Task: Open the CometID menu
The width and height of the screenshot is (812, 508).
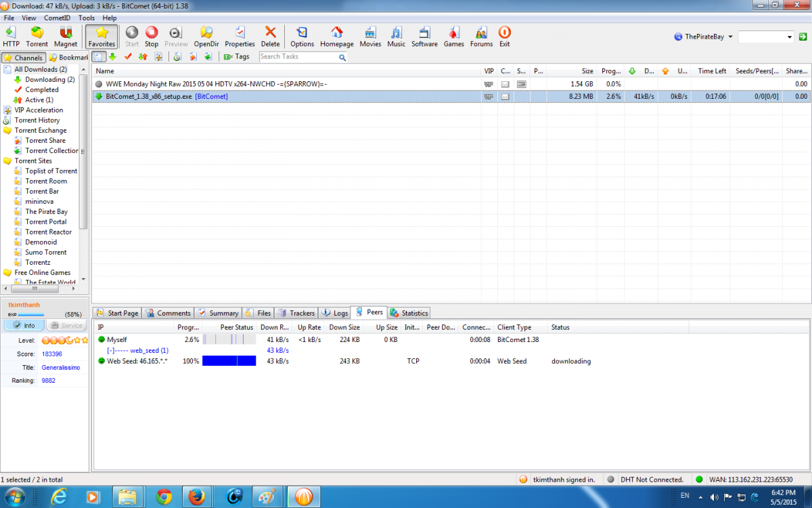Action: [x=58, y=18]
